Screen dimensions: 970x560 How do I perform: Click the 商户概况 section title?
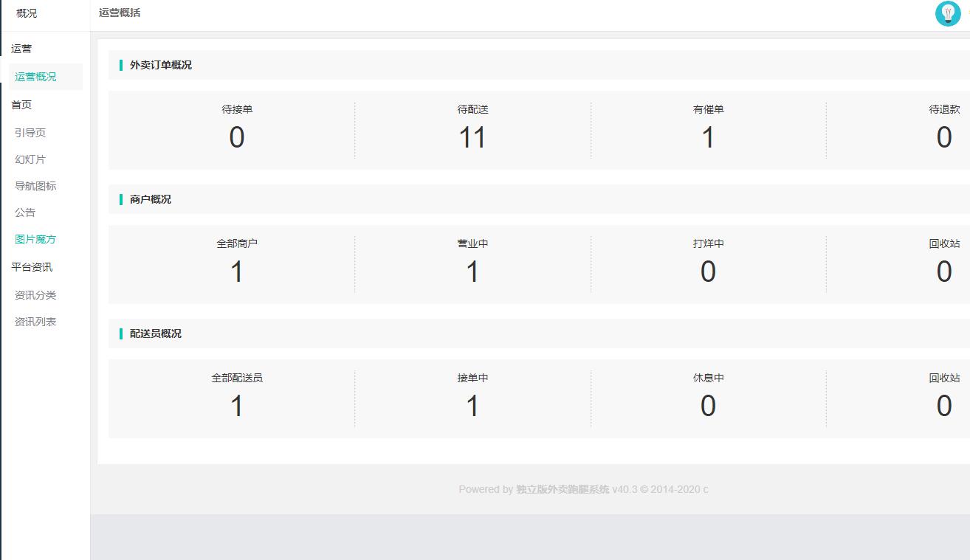point(151,199)
